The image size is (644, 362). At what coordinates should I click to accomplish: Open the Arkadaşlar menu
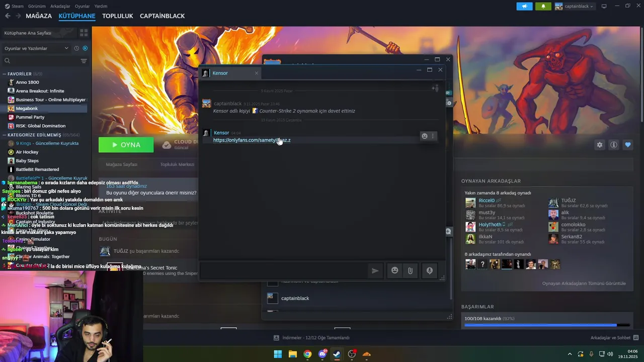pos(60,6)
